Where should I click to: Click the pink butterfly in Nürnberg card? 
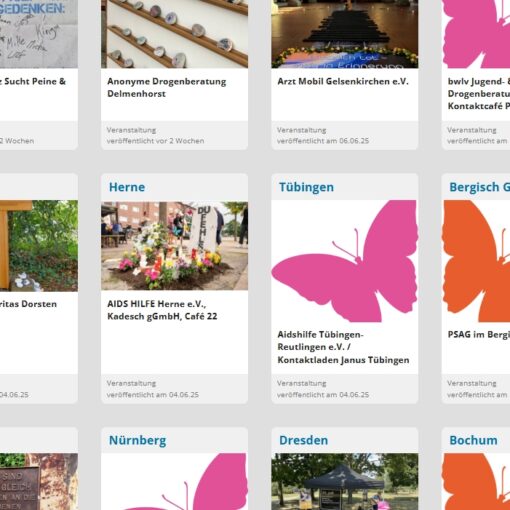[x=174, y=482]
